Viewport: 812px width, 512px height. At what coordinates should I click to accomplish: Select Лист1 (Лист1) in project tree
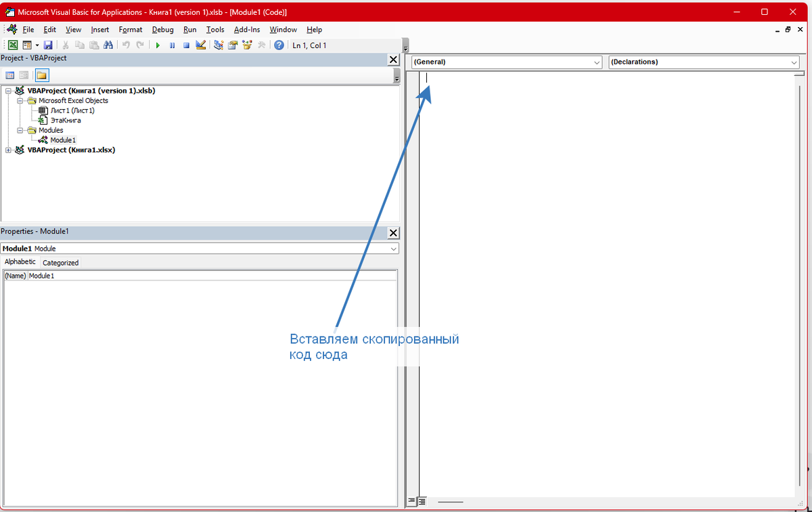72,110
